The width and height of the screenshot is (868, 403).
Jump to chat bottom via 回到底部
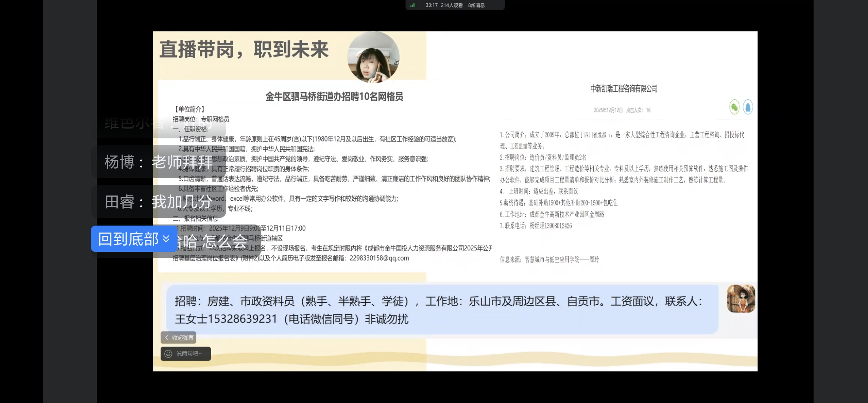129,239
